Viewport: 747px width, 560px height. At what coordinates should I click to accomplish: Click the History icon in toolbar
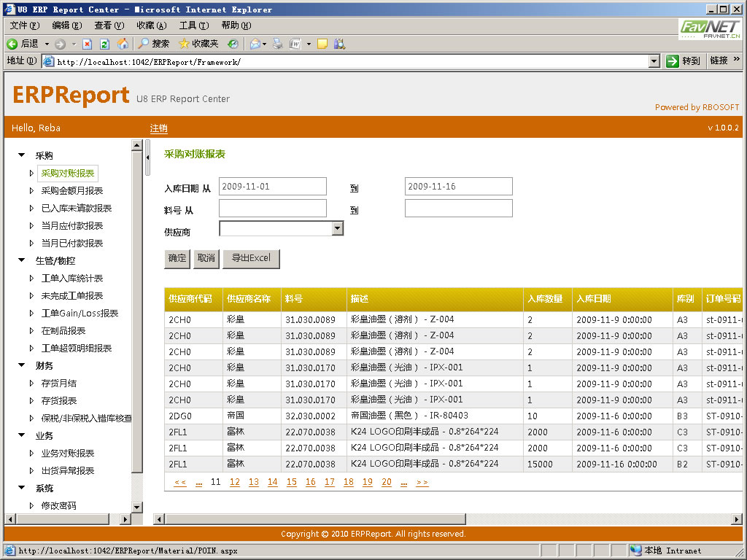[233, 44]
